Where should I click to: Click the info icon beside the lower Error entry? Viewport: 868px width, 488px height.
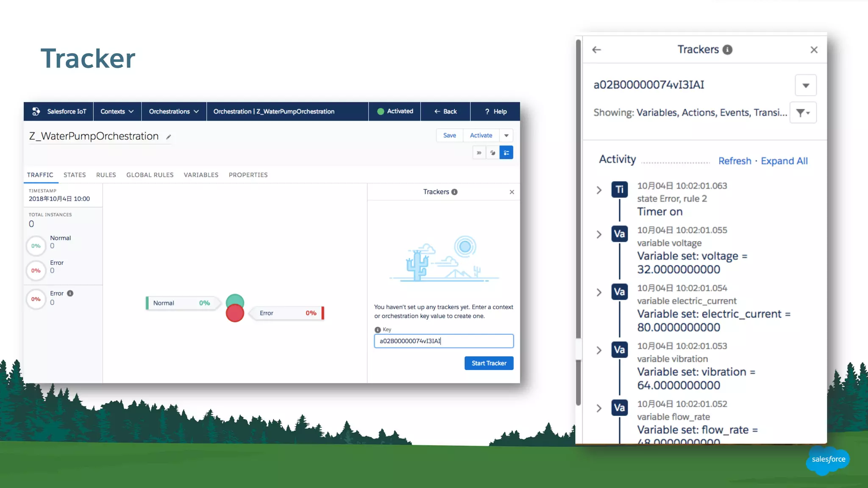[x=70, y=293]
